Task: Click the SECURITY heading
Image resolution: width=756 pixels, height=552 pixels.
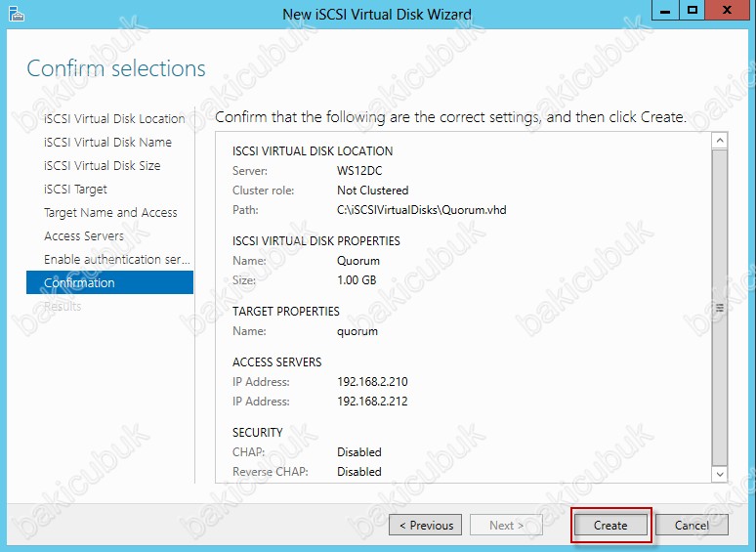Action: coord(258,433)
